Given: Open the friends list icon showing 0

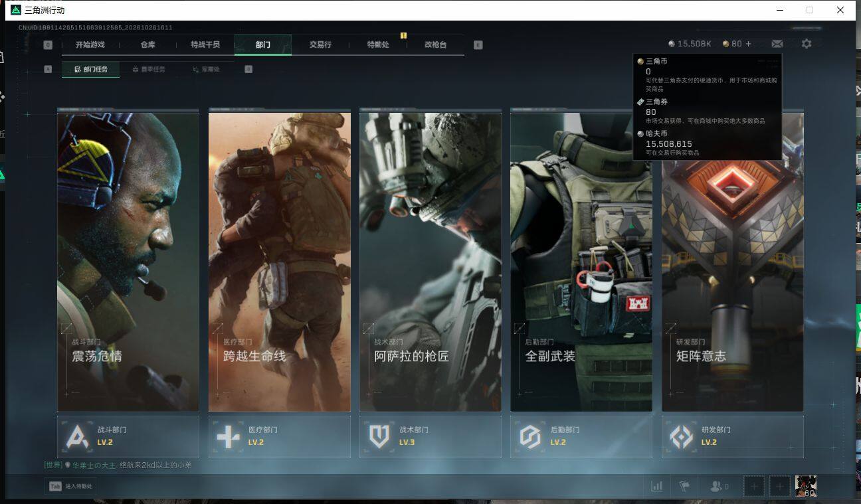Looking at the screenshot, I should pos(719,486).
